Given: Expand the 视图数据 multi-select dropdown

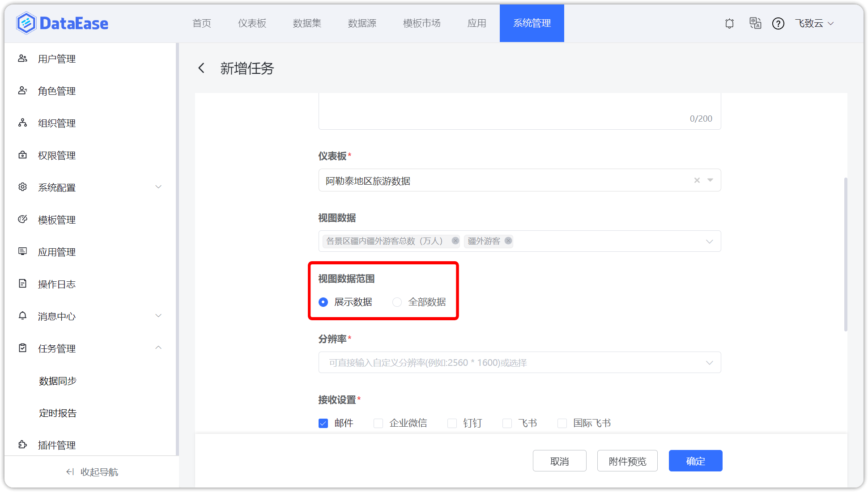Looking at the screenshot, I should (x=709, y=242).
